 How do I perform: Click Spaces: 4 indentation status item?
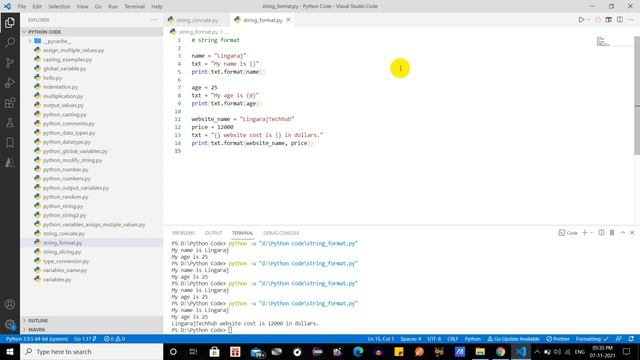click(x=411, y=339)
